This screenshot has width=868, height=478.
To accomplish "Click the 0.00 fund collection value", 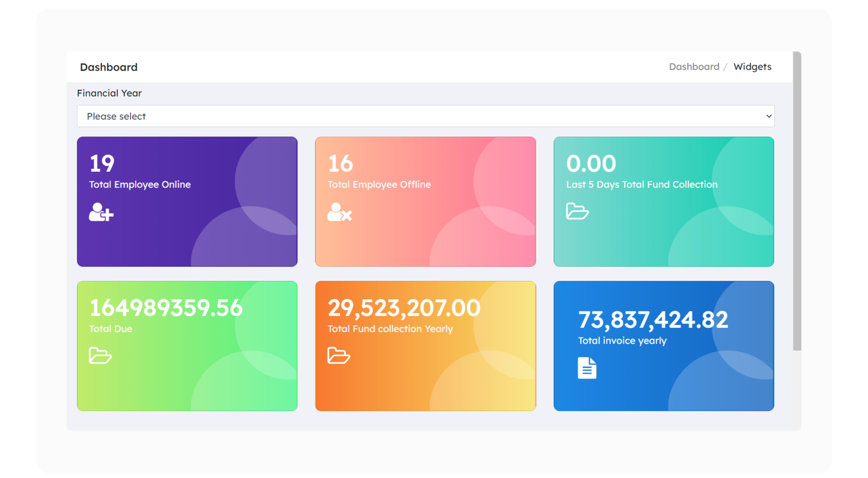I will (591, 164).
